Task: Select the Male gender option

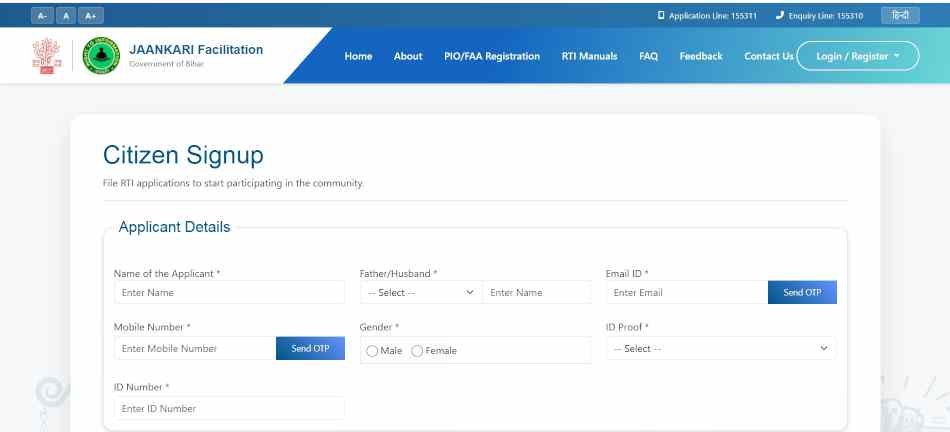Action: click(x=372, y=351)
